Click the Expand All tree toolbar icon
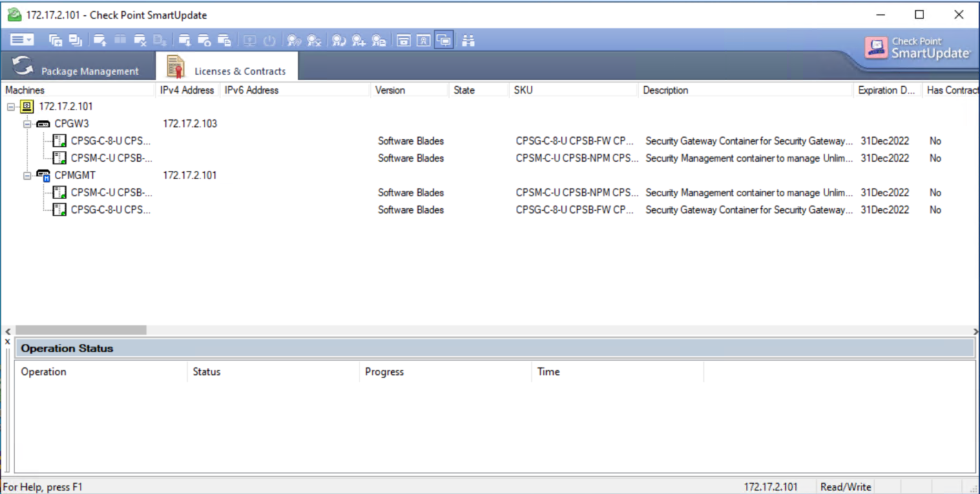Screen dimensions: 980x494 pyautogui.click(x=55, y=41)
